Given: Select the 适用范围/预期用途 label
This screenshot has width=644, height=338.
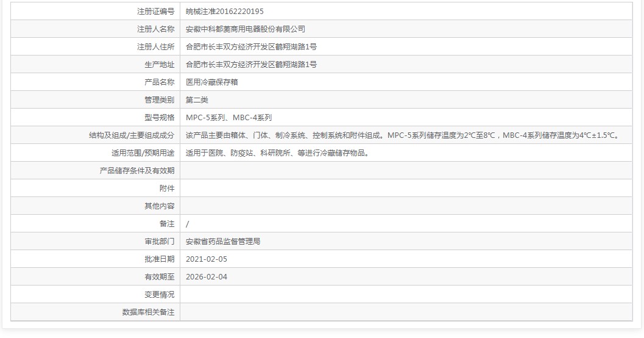Looking at the screenshot, I should pos(143,153).
